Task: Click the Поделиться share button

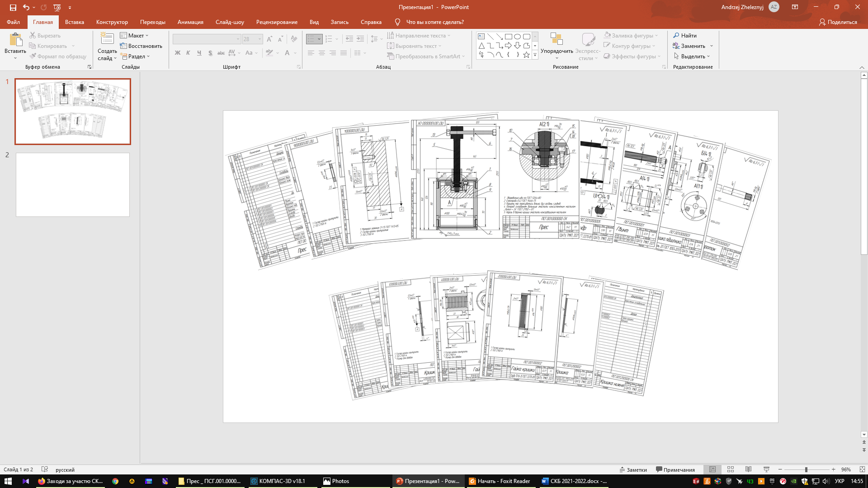Action: tap(838, 22)
